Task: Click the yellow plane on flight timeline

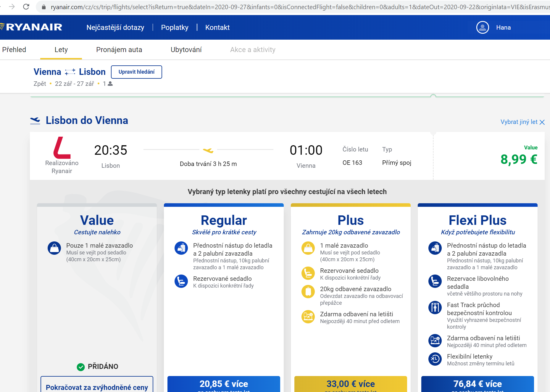Action: pyautogui.click(x=208, y=151)
